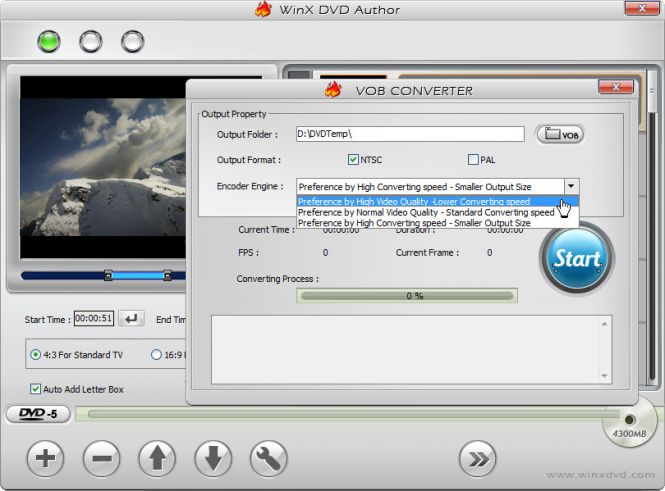Toggle Auto Add Letter Box checkbox
This screenshot has width=665, height=491.
(x=36, y=389)
